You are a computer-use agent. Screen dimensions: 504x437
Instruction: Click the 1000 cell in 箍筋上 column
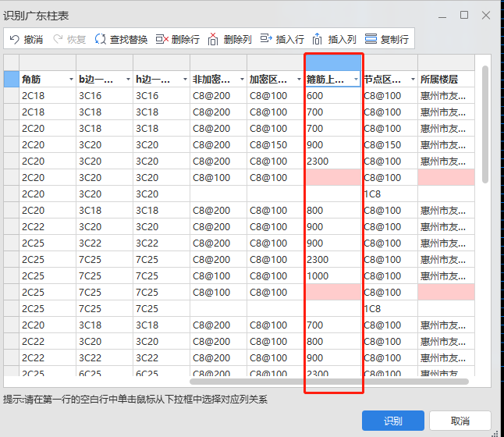333,276
